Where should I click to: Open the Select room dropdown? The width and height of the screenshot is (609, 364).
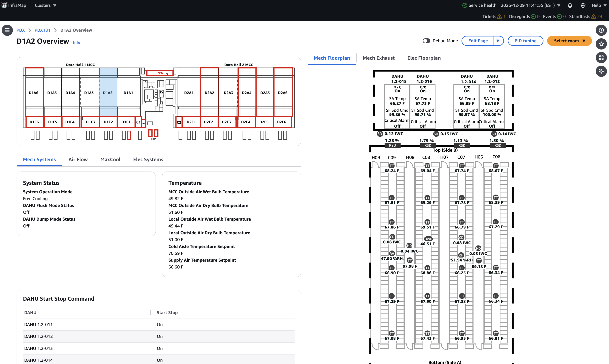point(569,41)
